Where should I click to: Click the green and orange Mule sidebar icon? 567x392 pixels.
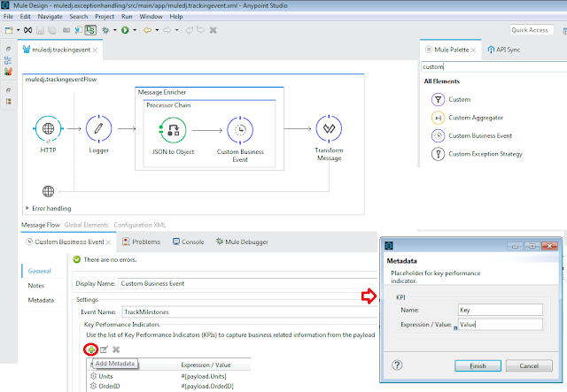coord(8,71)
